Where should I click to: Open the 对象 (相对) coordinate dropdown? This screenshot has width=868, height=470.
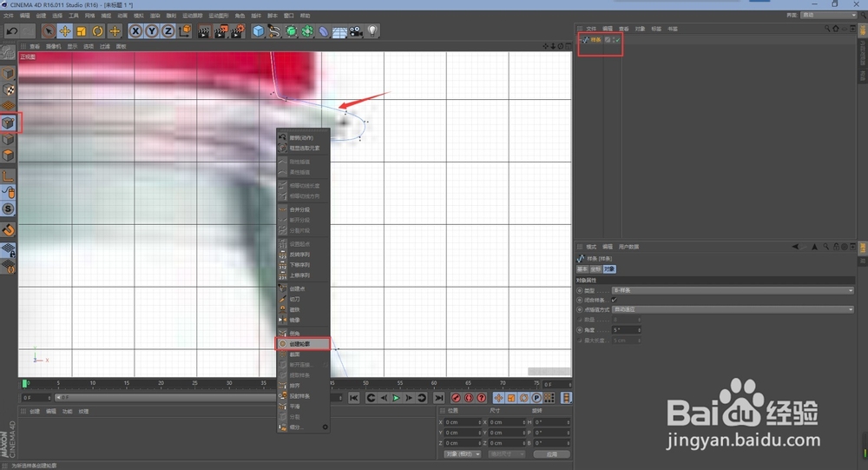463,453
